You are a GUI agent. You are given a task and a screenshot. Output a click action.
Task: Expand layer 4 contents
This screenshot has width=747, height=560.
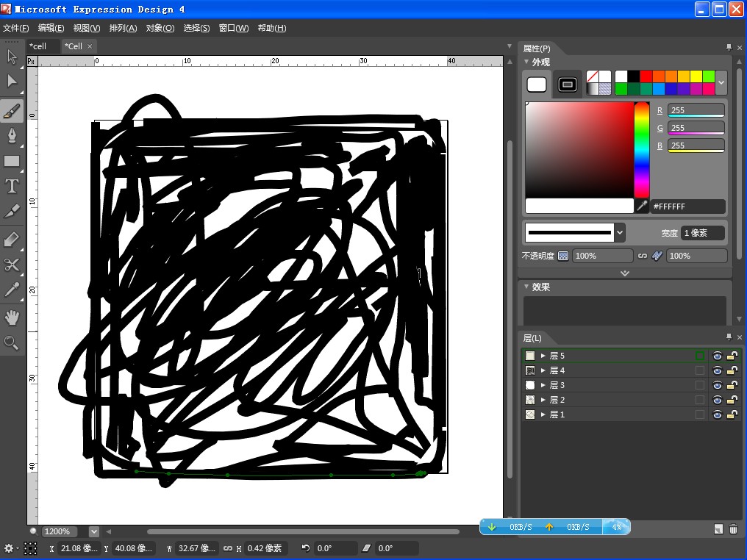click(543, 370)
